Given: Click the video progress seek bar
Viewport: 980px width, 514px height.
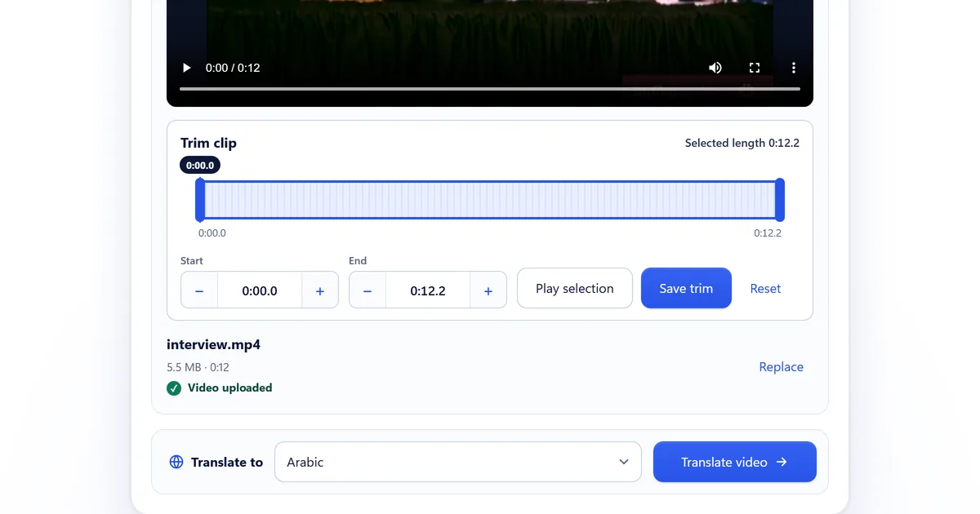Looking at the screenshot, I should click(490, 88).
